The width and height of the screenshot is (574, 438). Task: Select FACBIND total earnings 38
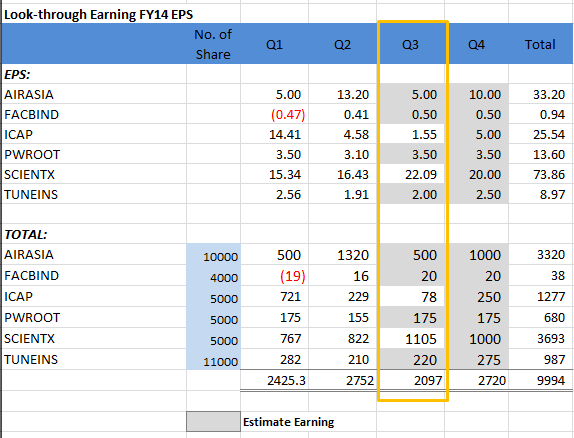[558, 275]
